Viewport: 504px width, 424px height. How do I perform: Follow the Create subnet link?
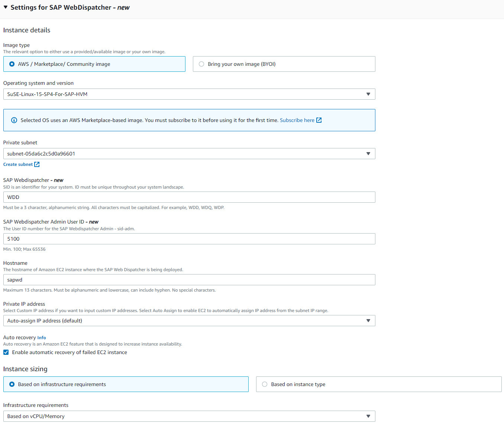tap(18, 164)
